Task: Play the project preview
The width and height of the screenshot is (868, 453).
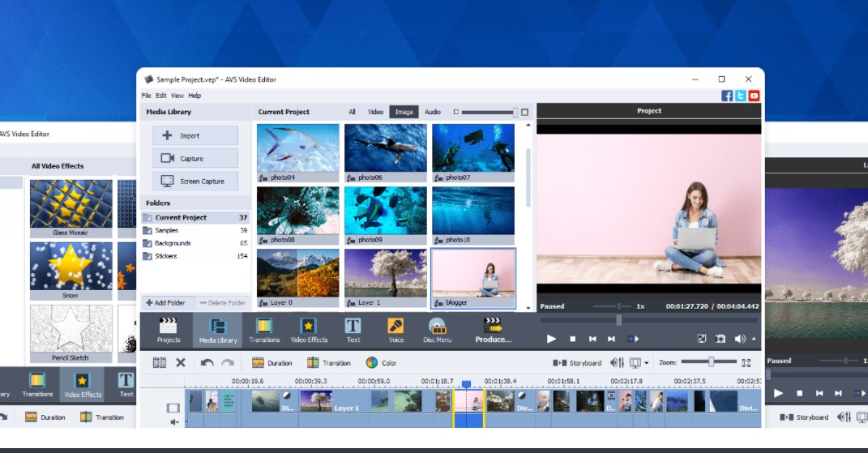Action: tap(551, 339)
